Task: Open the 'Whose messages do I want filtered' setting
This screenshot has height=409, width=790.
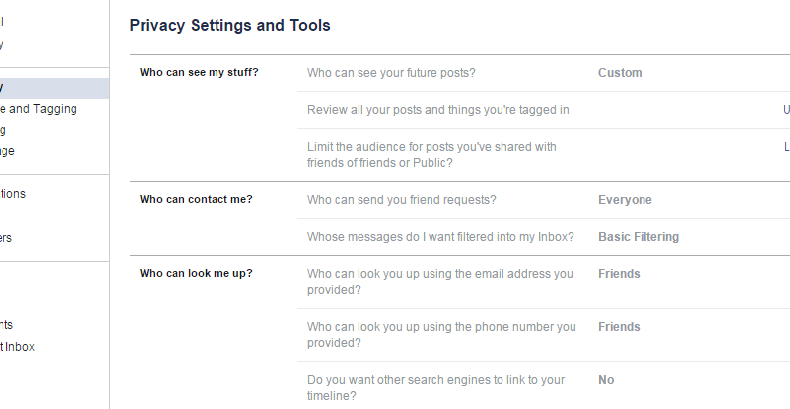Action: click(440, 237)
